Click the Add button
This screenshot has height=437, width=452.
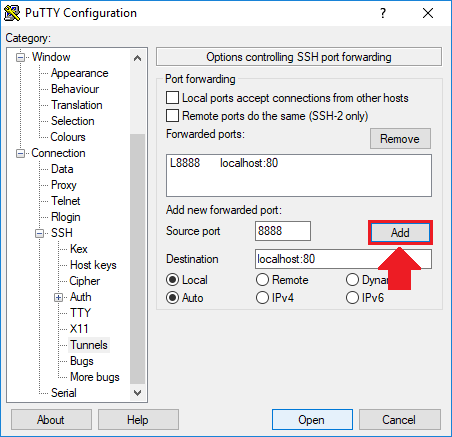(x=400, y=233)
